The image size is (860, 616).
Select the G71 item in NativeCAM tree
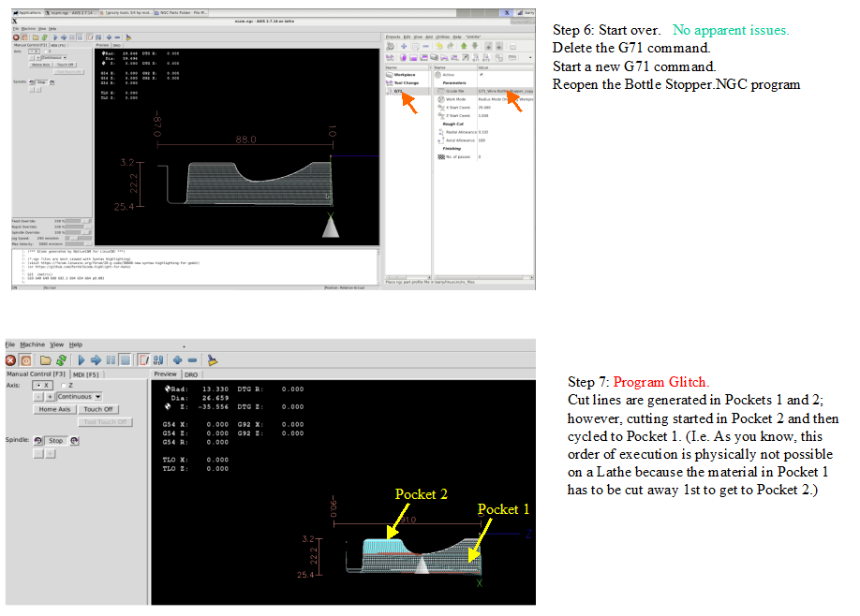point(397,91)
